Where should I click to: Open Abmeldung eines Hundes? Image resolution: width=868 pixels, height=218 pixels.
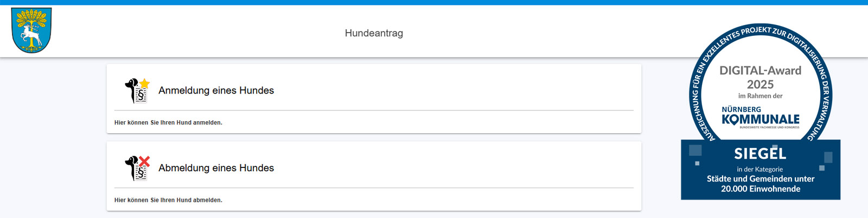pyautogui.click(x=216, y=168)
